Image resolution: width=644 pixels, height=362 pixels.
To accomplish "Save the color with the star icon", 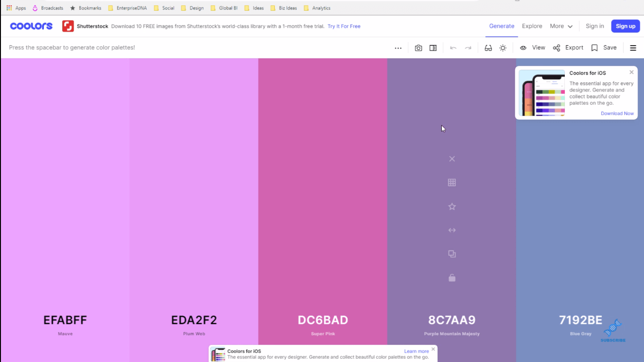I will click(x=452, y=206).
